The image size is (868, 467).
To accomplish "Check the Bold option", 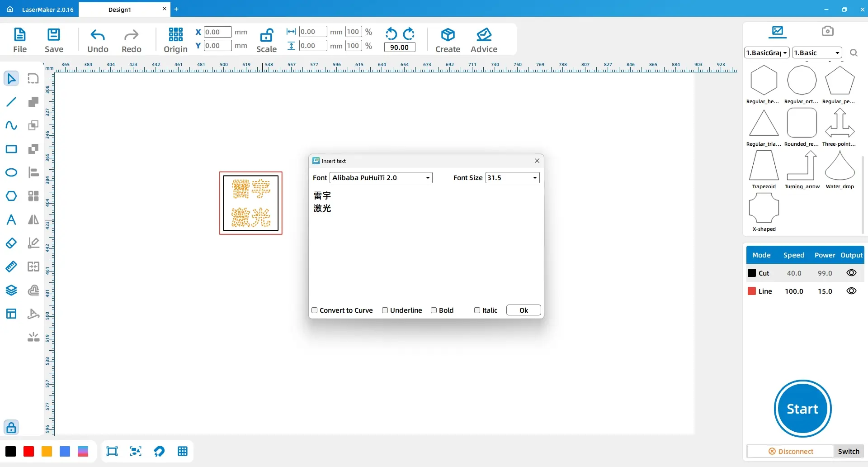I will (434, 310).
